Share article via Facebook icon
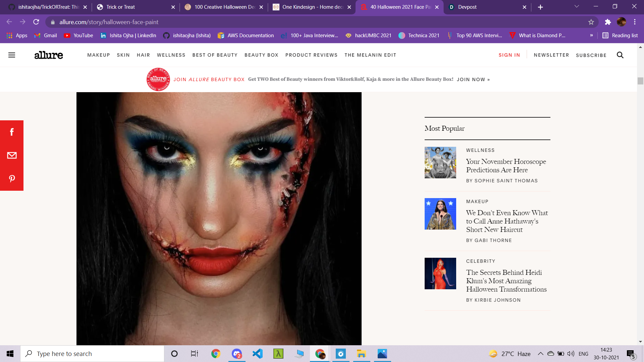 coord(12,132)
